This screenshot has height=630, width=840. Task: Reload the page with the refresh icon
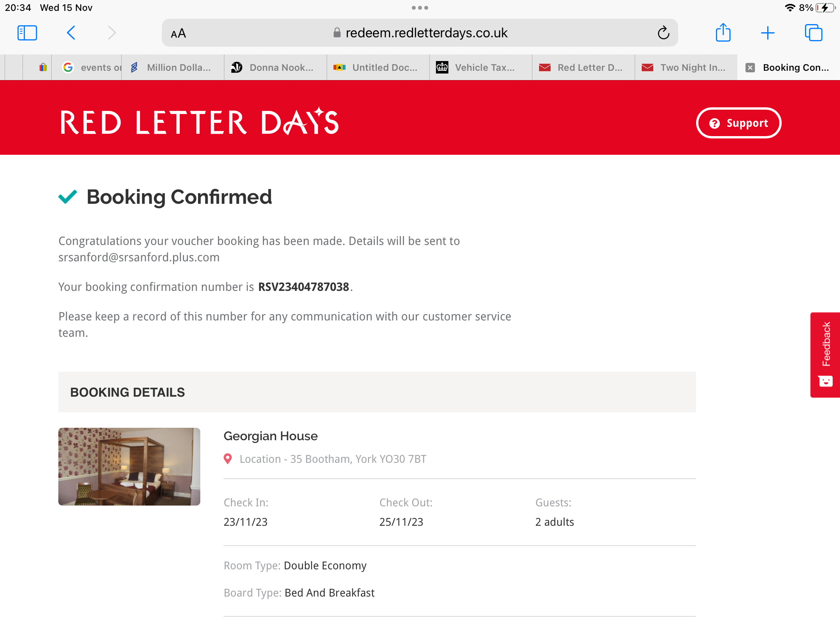click(663, 33)
